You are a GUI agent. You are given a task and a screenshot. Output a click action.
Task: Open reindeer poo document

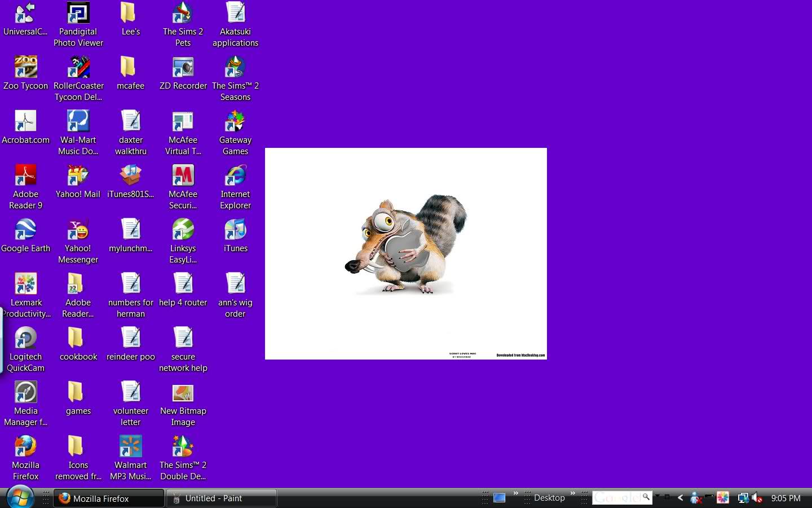(x=130, y=344)
